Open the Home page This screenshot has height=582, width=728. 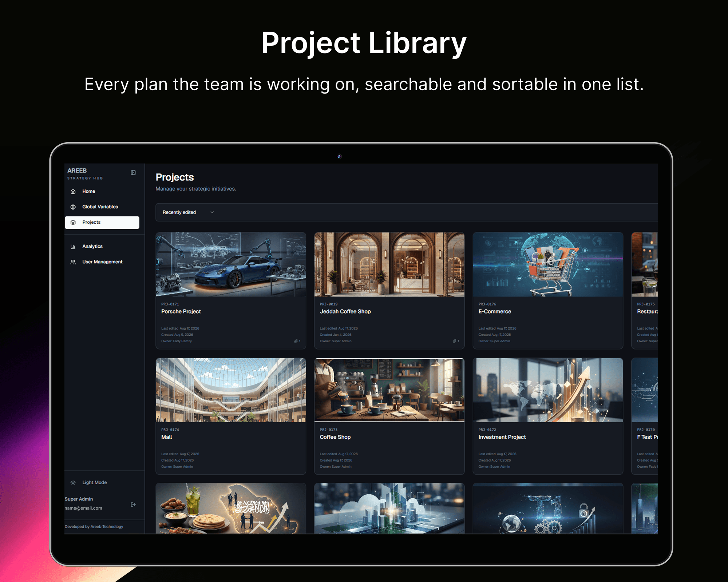pos(102,191)
